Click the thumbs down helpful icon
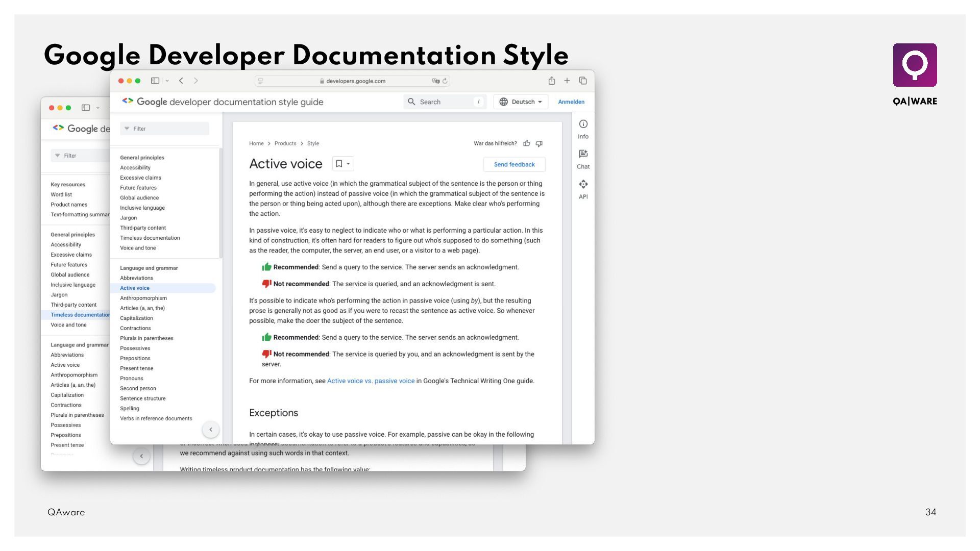This screenshot has height=551, width=980. pos(539,144)
